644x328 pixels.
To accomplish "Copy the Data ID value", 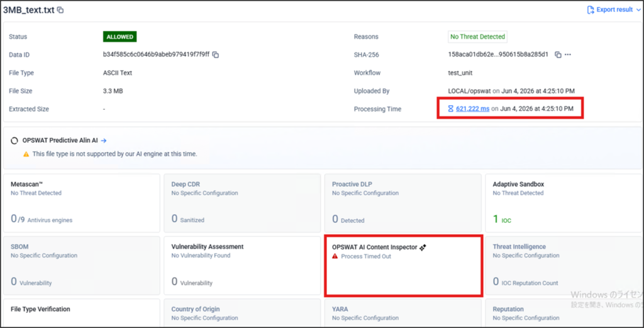I will coord(216,55).
